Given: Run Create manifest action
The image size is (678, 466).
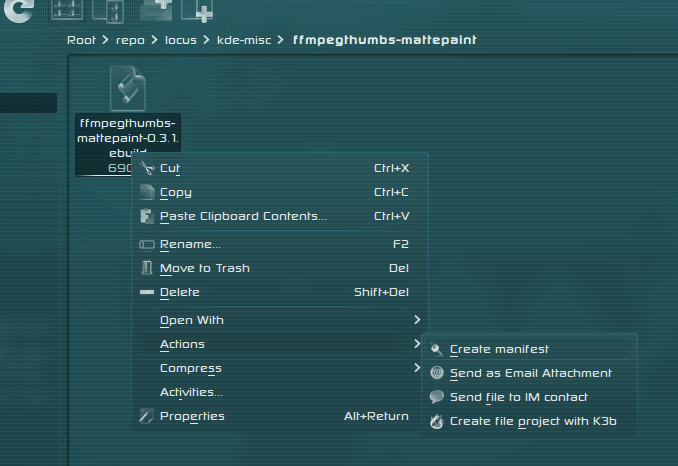Looking at the screenshot, I should tap(529, 349).
